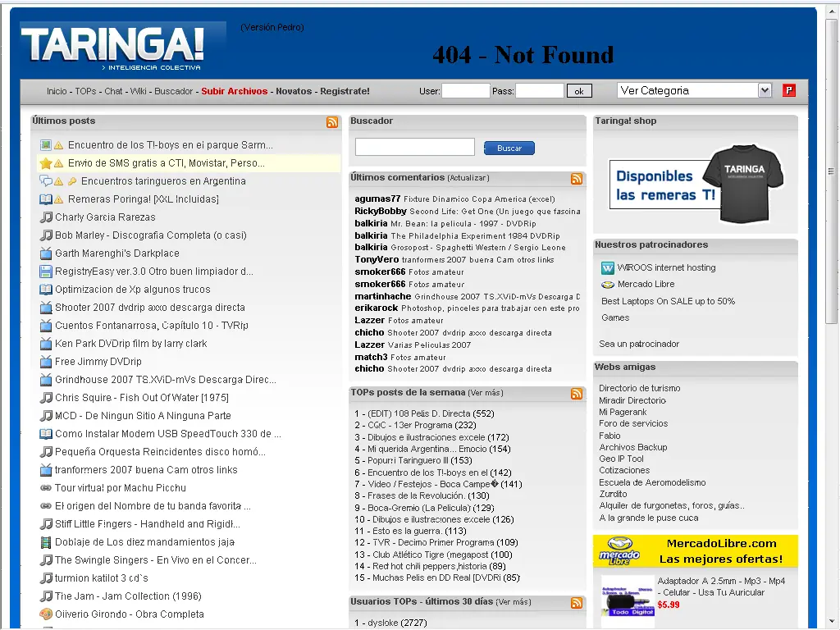
Task: Click the TV icon beside Garth Marenghi's Darkplace
Action: 46,253
